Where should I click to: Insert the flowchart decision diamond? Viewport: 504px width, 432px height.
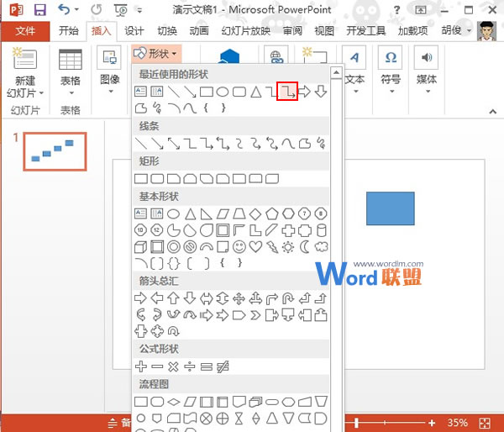174,402
